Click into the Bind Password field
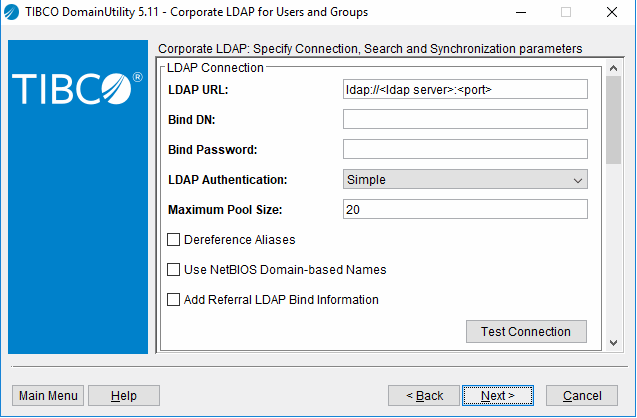This screenshot has width=637, height=418. 465,150
